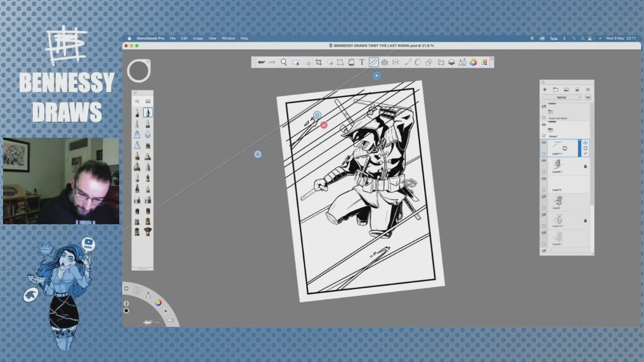Open the File menu

coord(173,38)
